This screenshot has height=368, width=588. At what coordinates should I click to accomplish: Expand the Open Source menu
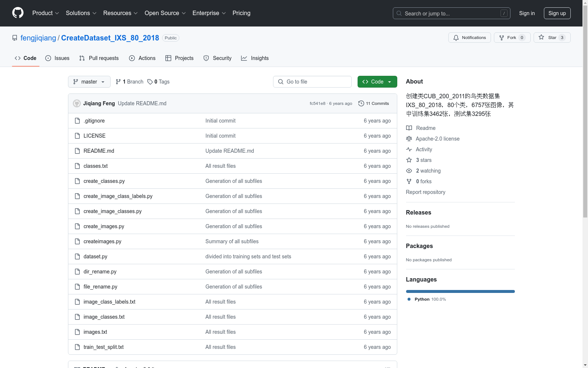point(165,13)
